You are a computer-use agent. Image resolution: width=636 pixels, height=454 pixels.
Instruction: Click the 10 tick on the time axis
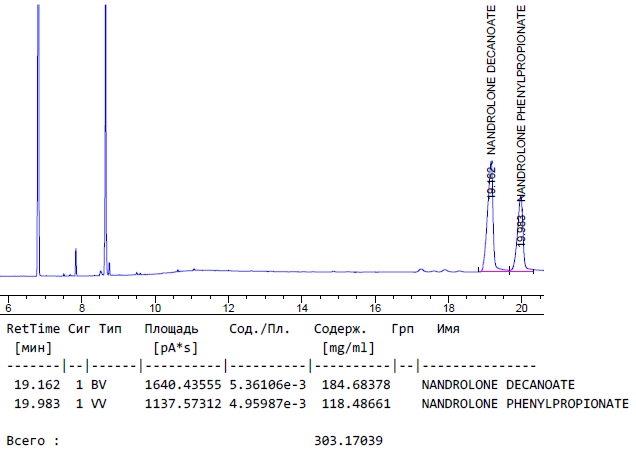tap(155, 310)
